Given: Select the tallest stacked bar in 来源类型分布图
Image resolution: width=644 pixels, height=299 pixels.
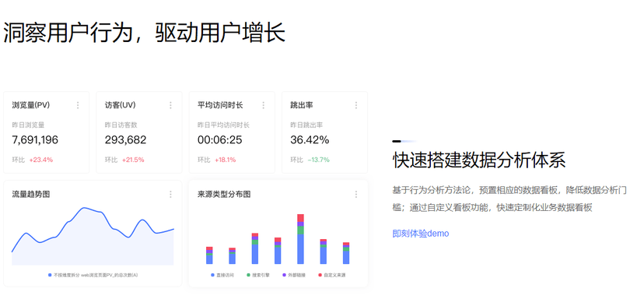Looking at the screenshot, I should (x=301, y=239).
